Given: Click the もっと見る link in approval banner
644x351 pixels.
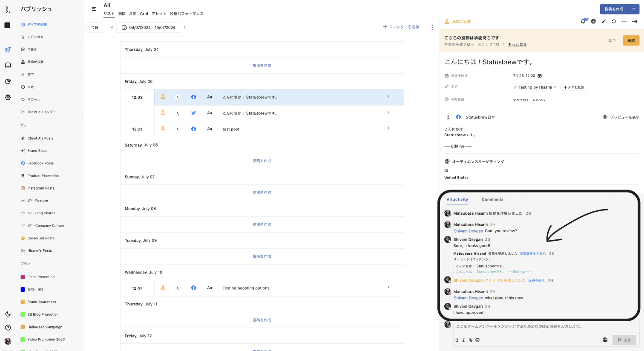Looking at the screenshot, I should pyautogui.click(x=517, y=44).
